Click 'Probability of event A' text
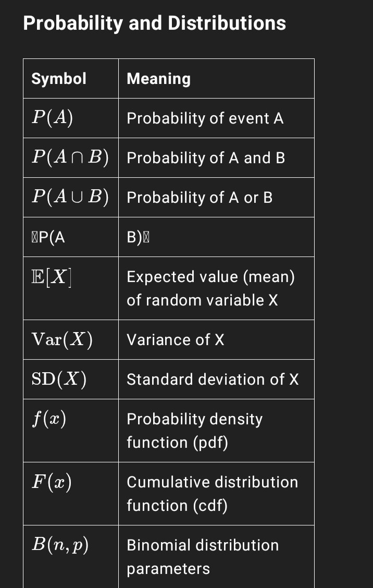Image resolution: width=373 pixels, height=588 pixels. [x=205, y=118]
